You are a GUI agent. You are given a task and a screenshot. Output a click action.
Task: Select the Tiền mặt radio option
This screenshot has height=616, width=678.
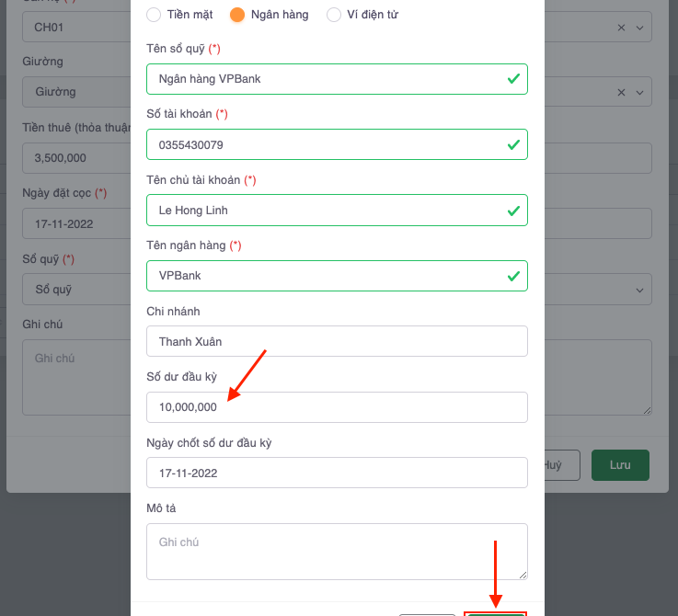tap(153, 15)
